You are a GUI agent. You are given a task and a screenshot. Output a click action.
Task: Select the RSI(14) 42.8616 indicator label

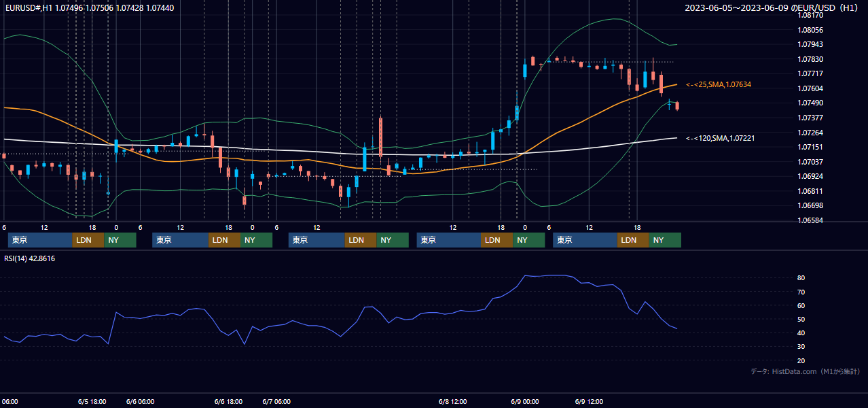click(x=30, y=258)
